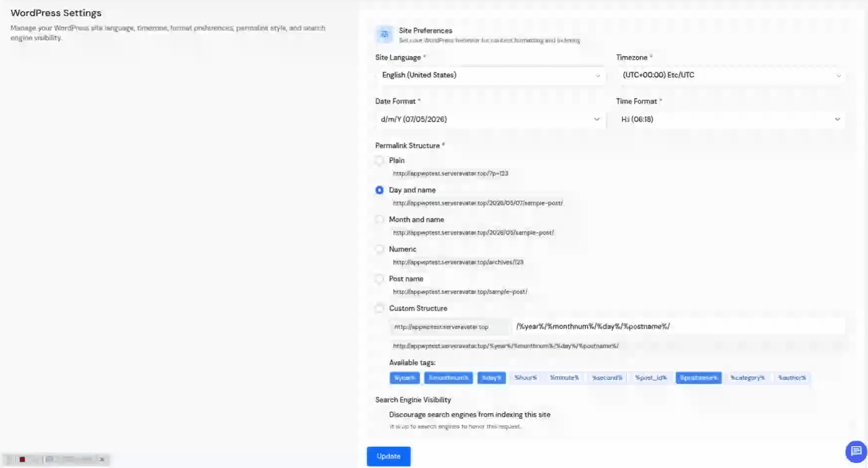868x468 pixels.
Task: Select the Plain permalink radio button
Action: point(379,160)
